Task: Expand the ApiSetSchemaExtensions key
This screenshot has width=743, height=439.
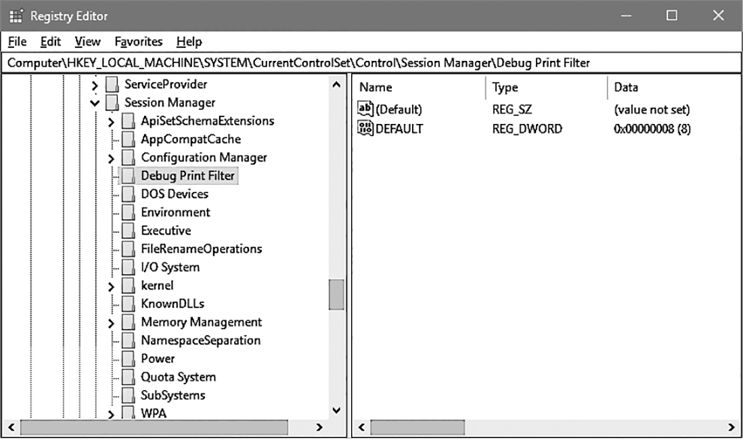Action: click(x=111, y=121)
